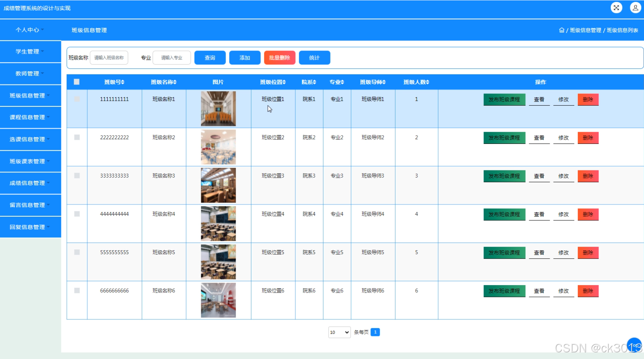Sort by 班级人数 column arrows

point(428,82)
